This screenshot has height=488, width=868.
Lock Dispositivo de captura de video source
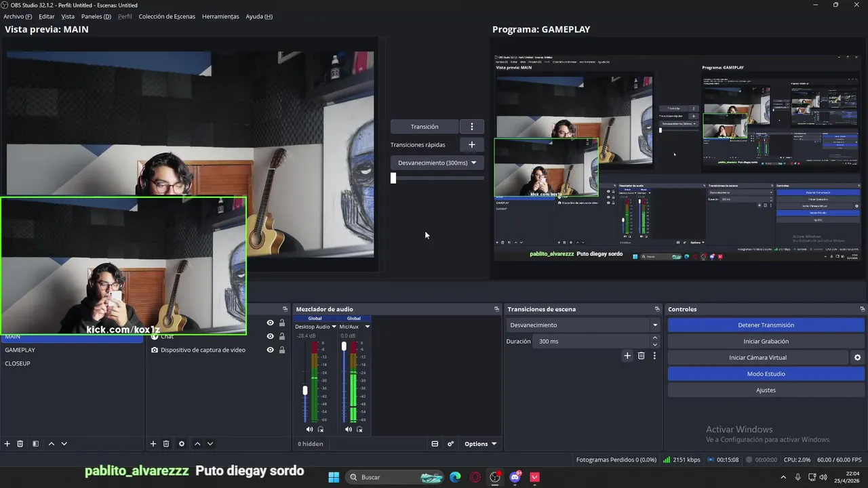[282, 350]
